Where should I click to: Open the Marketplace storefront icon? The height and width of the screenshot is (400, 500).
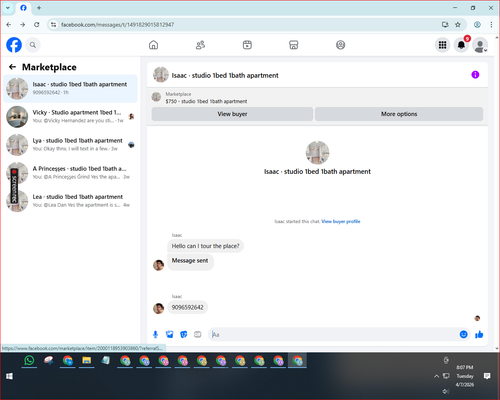click(x=294, y=45)
